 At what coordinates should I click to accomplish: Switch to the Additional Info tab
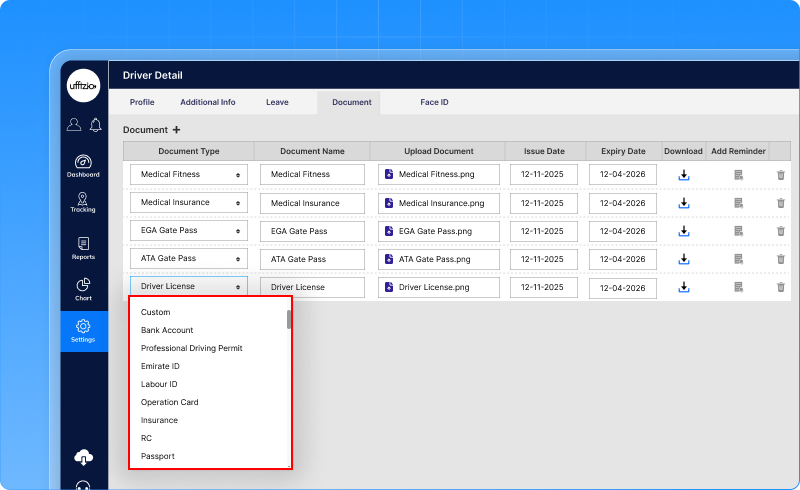[208, 102]
